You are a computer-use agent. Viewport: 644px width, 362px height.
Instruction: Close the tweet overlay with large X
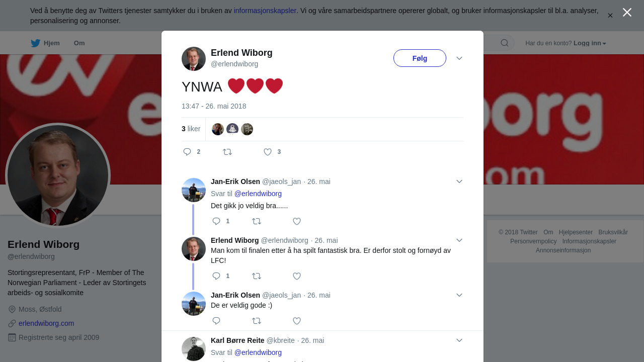point(627,13)
